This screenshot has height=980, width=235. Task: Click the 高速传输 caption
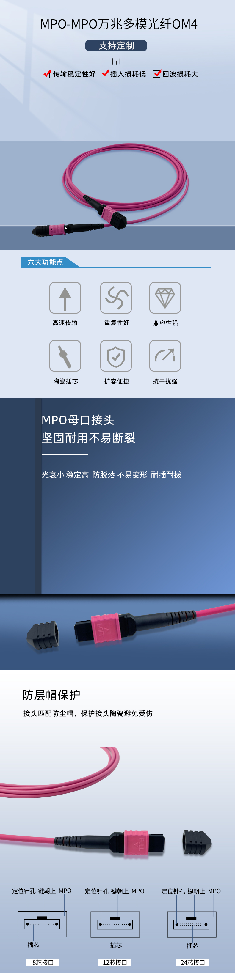65,323
